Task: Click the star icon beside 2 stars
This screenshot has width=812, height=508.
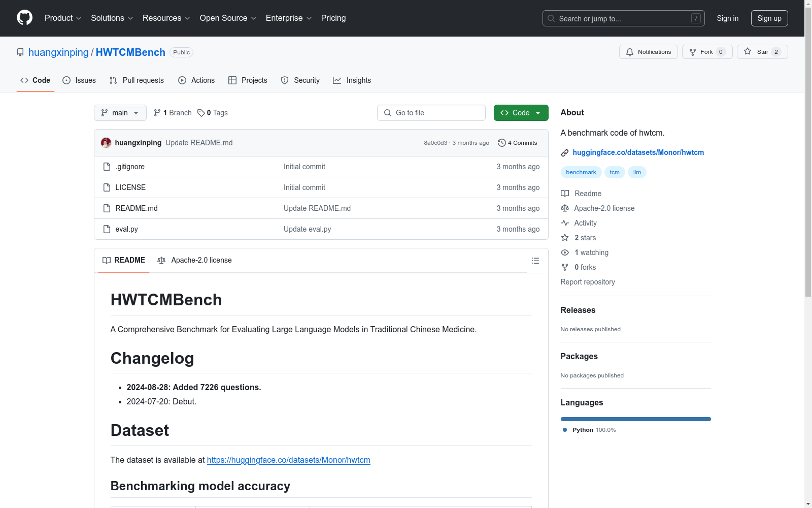Action: tap(565, 238)
